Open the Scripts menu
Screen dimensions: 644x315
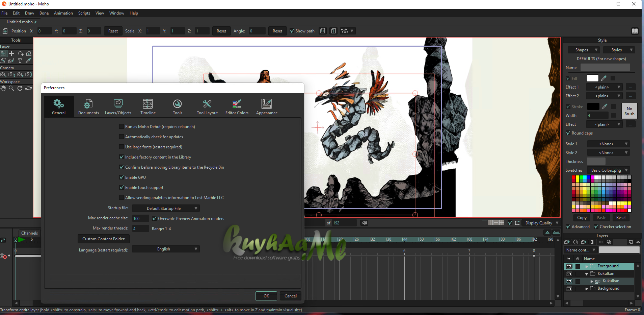click(x=84, y=13)
